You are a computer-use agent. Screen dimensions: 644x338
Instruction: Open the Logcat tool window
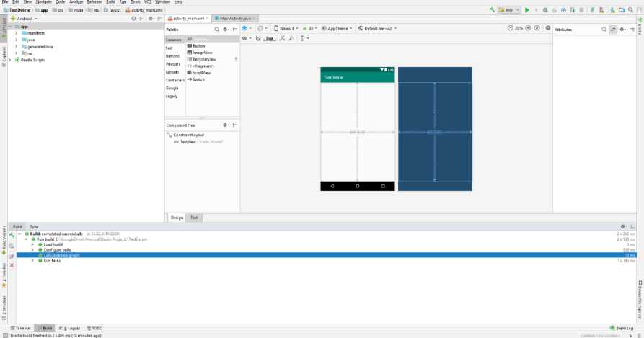click(70, 328)
